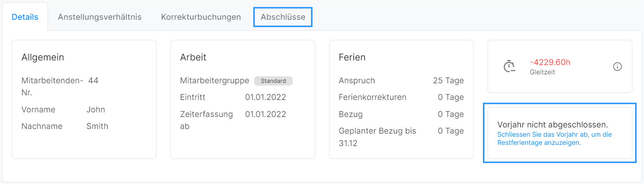The width and height of the screenshot is (644, 184).
Task: Click the 'Vorjahr nicht abgeschlossen' heading
Action: point(553,125)
